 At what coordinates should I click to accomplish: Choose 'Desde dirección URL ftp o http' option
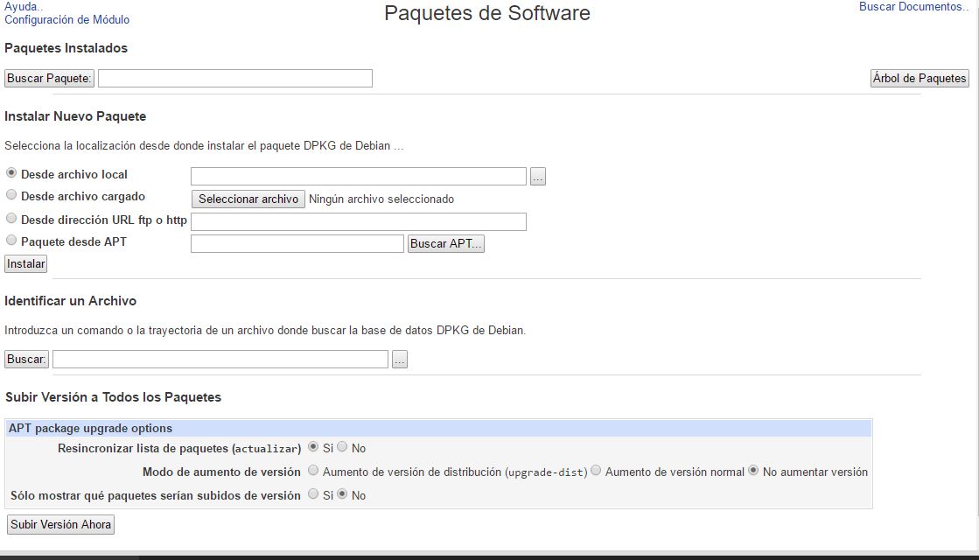[x=11, y=218]
